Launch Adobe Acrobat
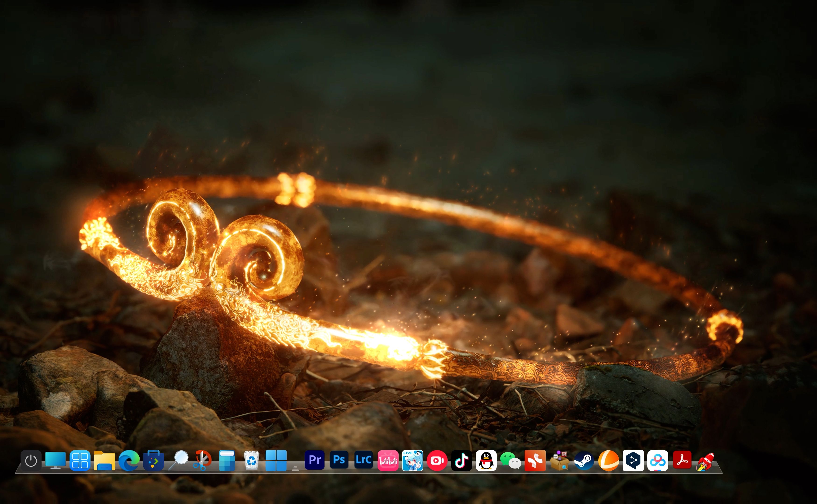 tap(682, 460)
